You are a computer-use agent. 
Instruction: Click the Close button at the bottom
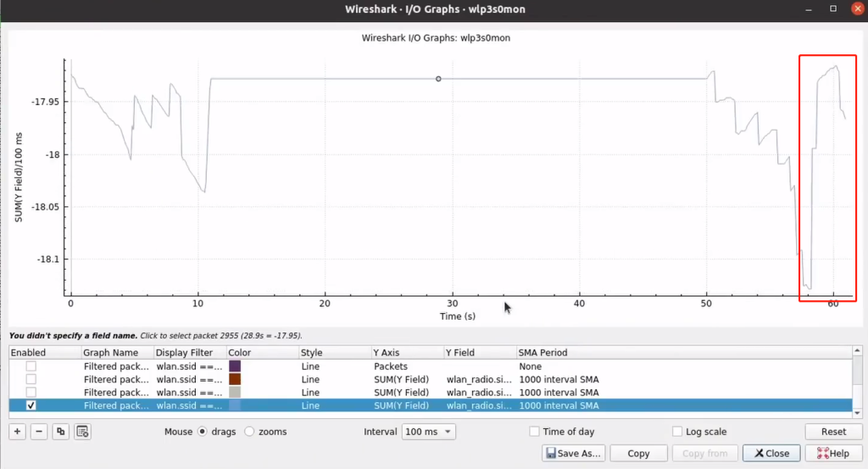coord(771,453)
